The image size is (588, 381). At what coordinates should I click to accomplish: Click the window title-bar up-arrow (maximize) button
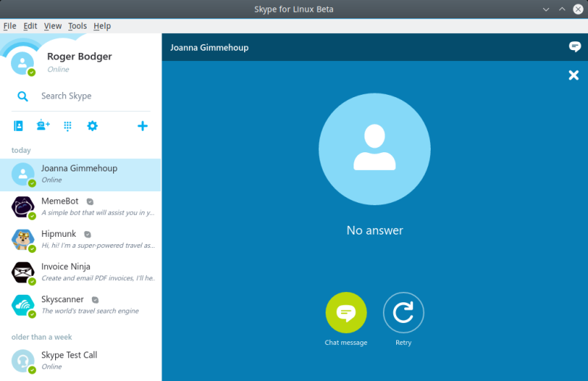click(562, 9)
